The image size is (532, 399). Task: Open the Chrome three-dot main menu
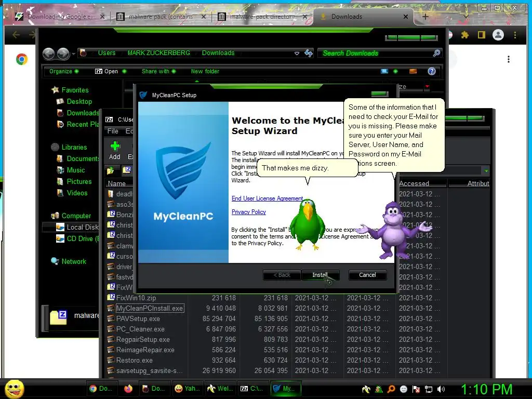click(515, 35)
